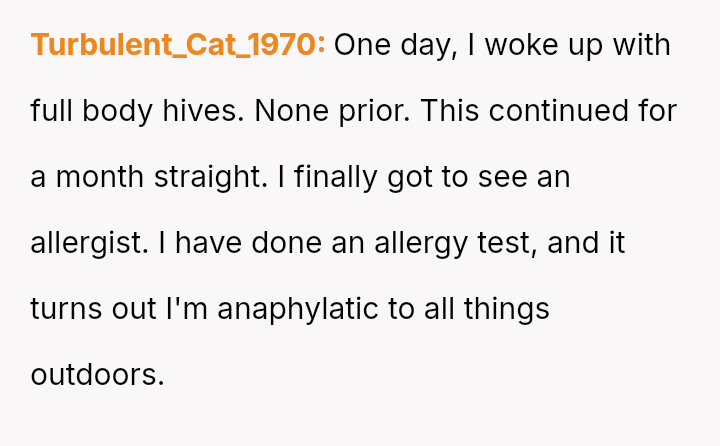Open the Turbulent_Cat_1970 username link

[173, 45]
